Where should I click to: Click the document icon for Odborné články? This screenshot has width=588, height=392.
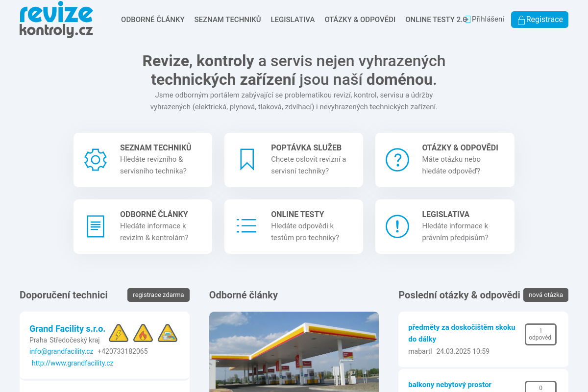(x=96, y=226)
